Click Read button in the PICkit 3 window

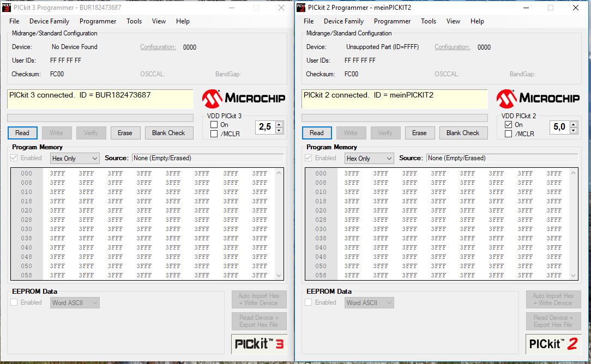22,132
